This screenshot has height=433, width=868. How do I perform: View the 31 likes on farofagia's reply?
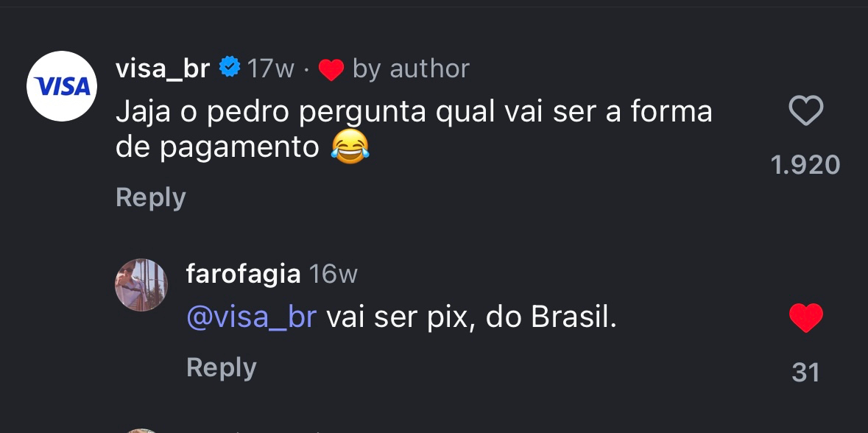pyautogui.click(x=805, y=373)
